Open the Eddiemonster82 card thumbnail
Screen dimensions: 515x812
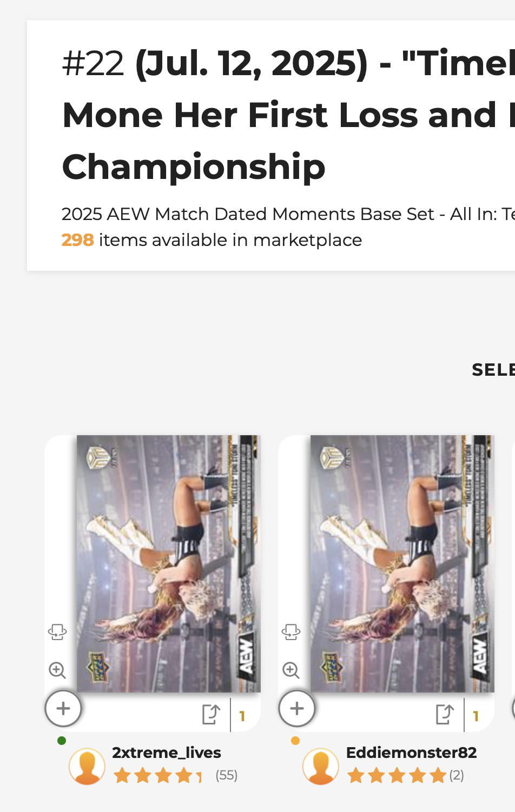[402, 564]
